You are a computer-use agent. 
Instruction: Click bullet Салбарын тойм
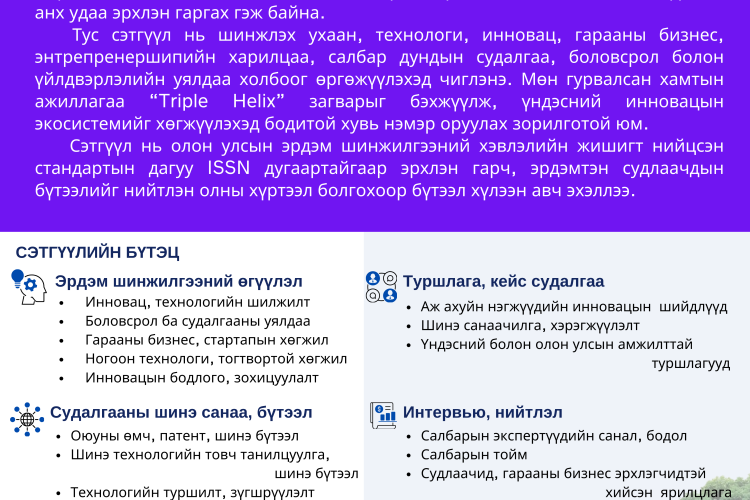pyautogui.click(x=474, y=454)
